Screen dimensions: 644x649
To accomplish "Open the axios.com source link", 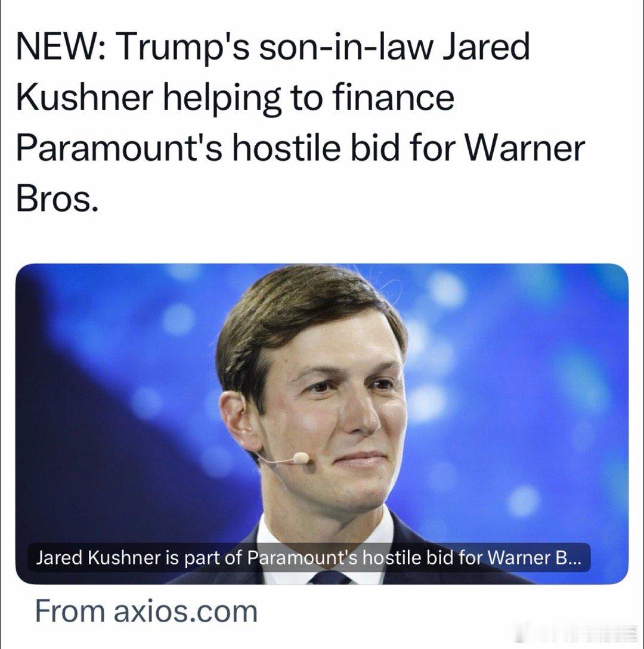I will [x=146, y=611].
